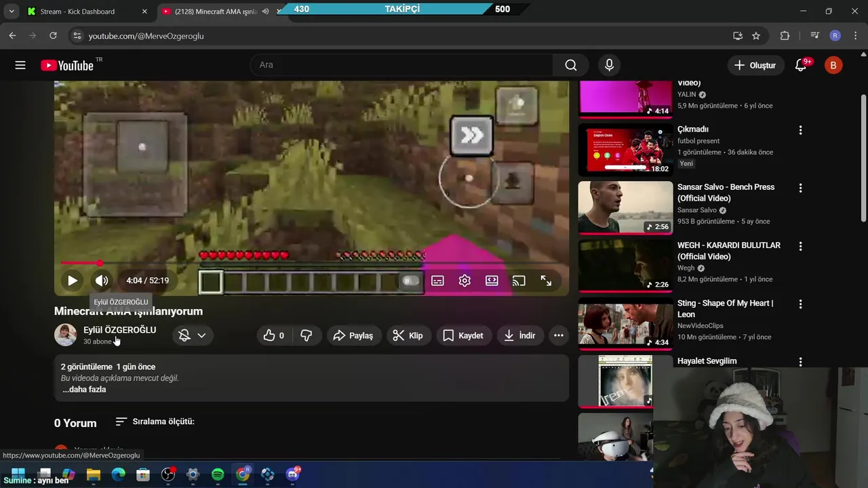Open site information icon in address bar
The height and width of the screenshot is (488, 868).
pos(76,36)
